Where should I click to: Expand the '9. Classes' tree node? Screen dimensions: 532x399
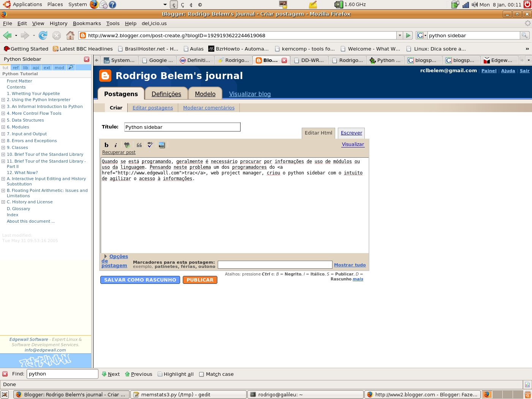(3, 148)
